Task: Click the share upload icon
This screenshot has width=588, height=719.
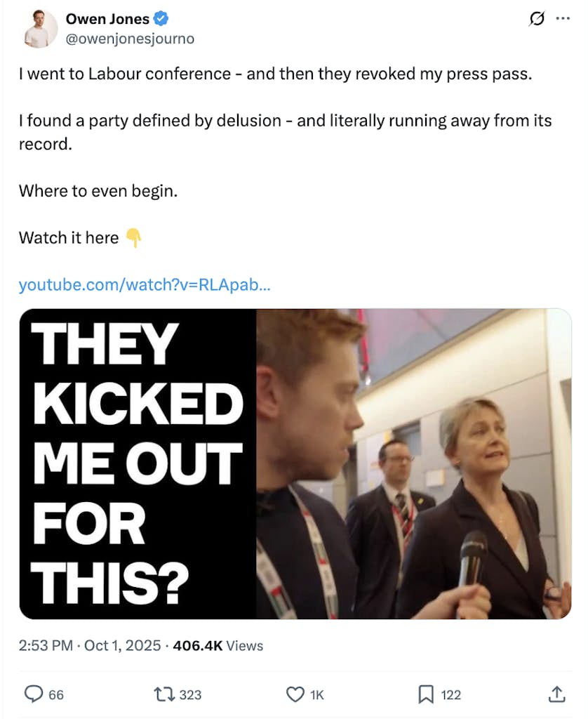Action: click(x=556, y=694)
